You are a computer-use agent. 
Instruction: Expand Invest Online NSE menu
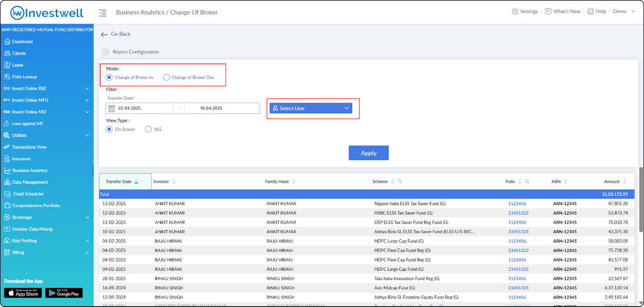tap(87, 112)
